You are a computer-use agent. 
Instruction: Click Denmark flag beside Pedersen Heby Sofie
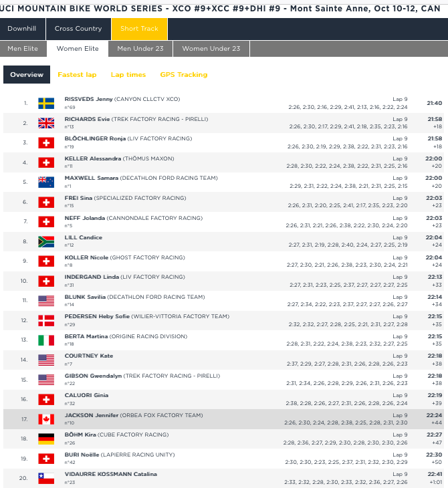click(46, 321)
